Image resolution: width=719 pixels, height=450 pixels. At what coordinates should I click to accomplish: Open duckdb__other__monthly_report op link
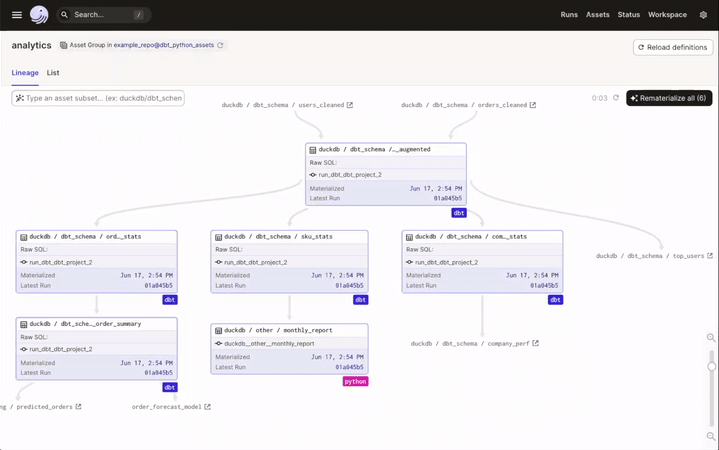[269, 344]
